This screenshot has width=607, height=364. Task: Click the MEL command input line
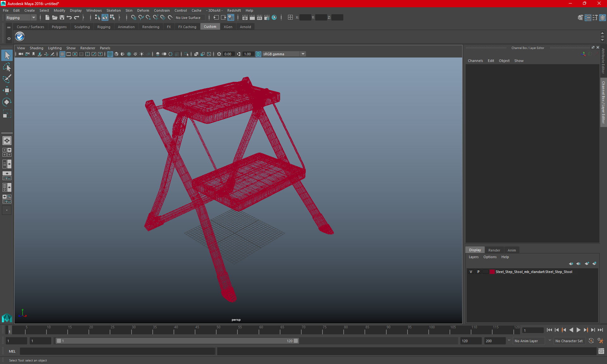[117, 351]
